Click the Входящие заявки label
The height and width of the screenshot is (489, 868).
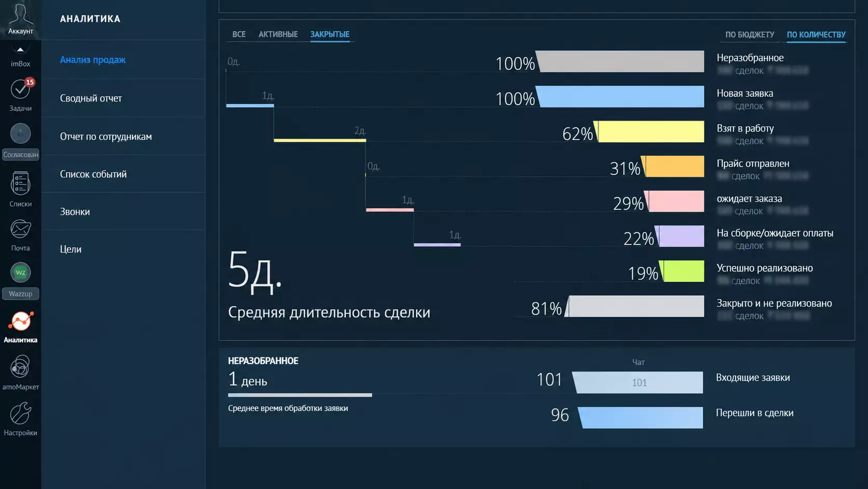[753, 378]
